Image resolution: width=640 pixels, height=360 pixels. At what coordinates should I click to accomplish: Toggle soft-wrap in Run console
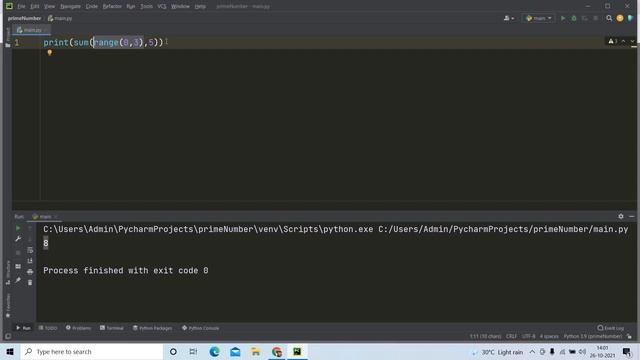30,250
